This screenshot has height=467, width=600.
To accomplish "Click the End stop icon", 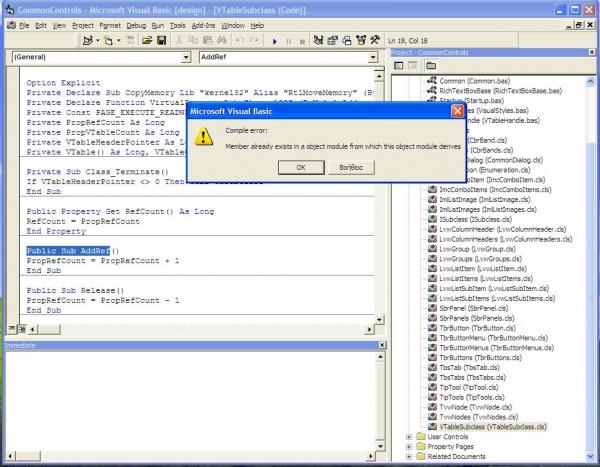I will coord(302,41).
